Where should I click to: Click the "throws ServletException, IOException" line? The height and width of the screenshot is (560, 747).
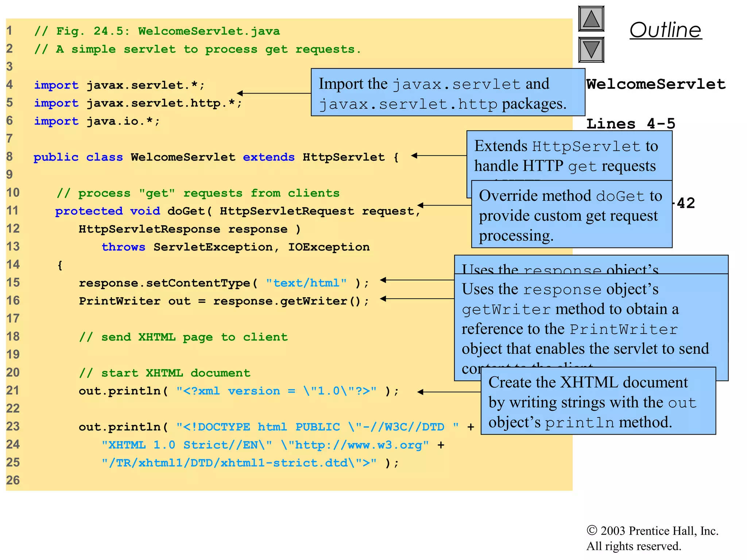pos(236,247)
